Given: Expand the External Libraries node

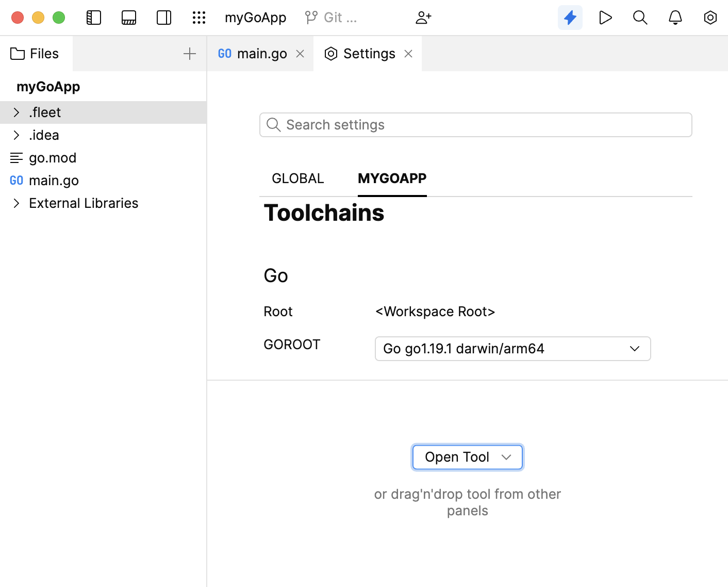Looking at the screenshot, I should (x=16, y=203).
